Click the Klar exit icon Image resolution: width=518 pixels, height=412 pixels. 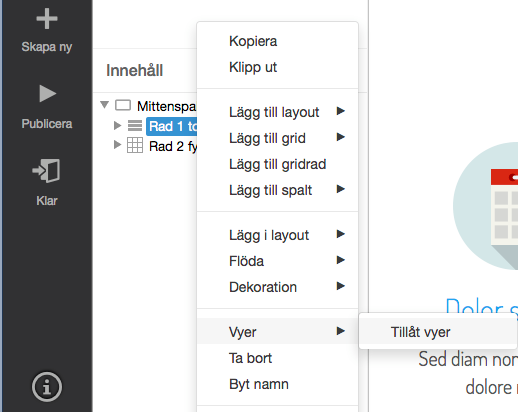pyautogui.click(x=46, y=171)
